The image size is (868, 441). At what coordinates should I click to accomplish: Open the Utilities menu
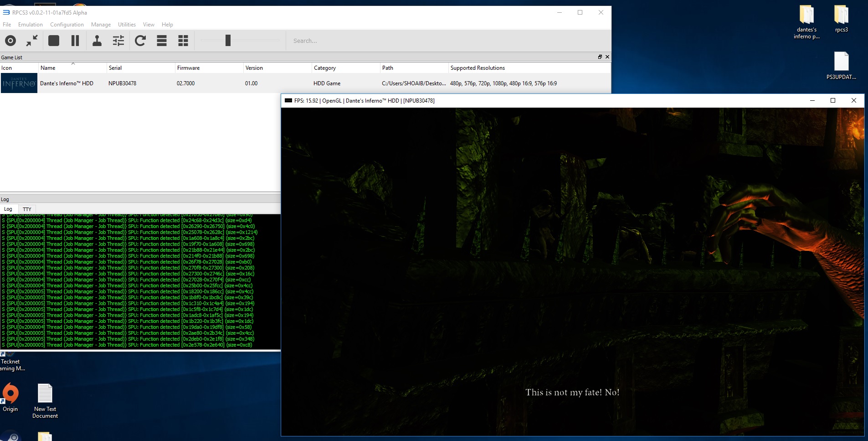click(x=127, y=25)
